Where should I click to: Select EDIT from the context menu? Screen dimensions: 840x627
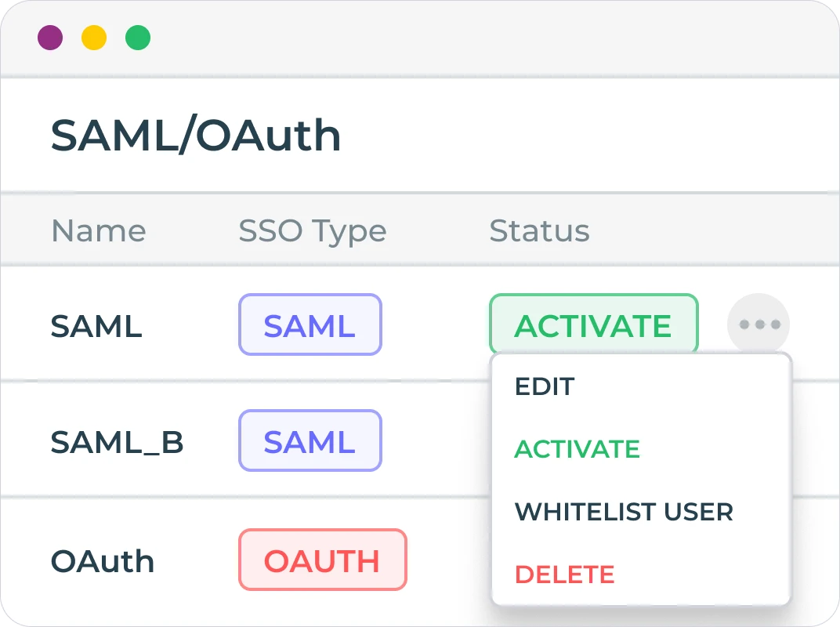(545, 386)
